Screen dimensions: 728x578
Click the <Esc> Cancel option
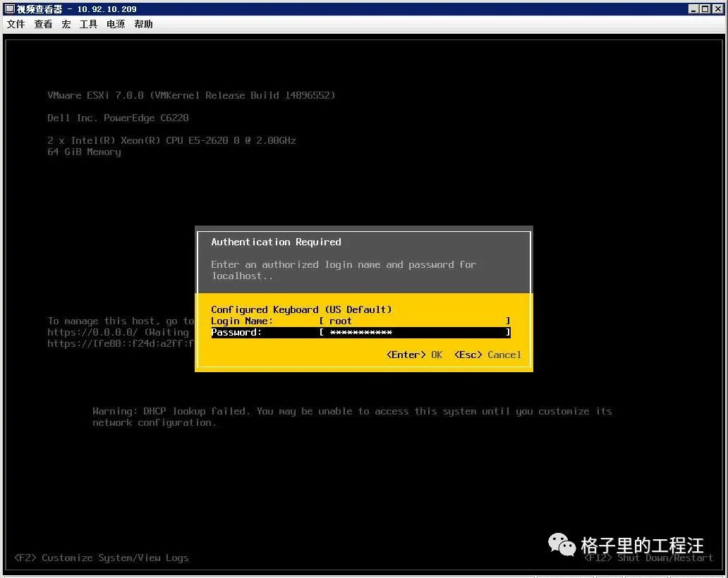tap(487, 355)
